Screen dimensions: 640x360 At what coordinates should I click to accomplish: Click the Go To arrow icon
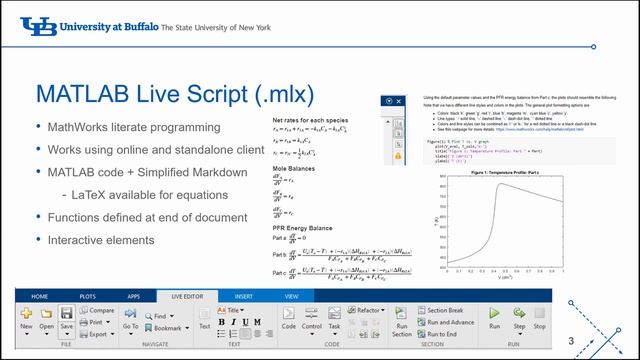[x=130, y=313]
